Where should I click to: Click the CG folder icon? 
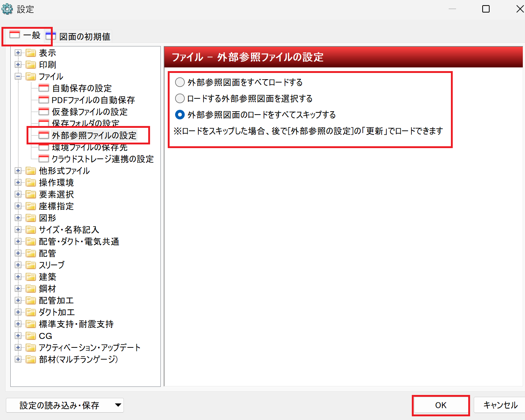tap(31, 336)
